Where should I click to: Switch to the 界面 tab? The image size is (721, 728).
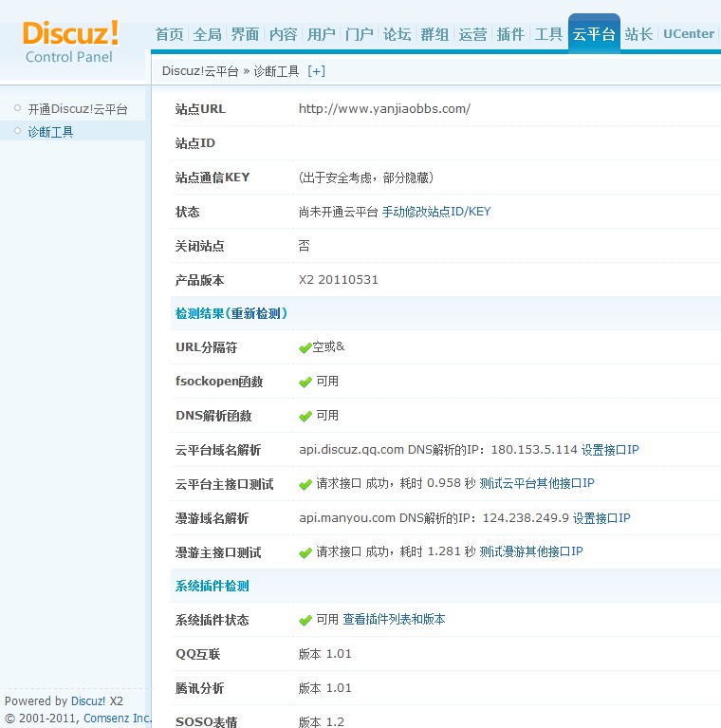point(245,34)
